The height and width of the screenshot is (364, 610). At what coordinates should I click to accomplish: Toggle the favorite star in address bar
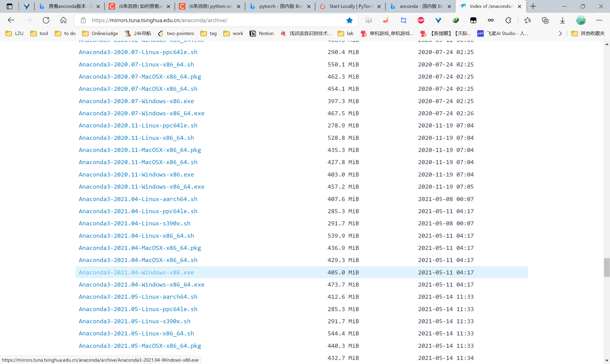(349, 20)
